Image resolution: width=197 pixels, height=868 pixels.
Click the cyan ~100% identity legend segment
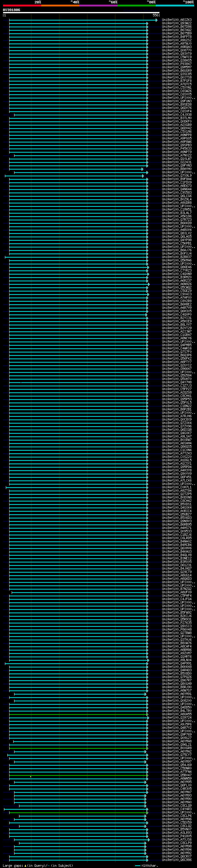tap(175, 6)
